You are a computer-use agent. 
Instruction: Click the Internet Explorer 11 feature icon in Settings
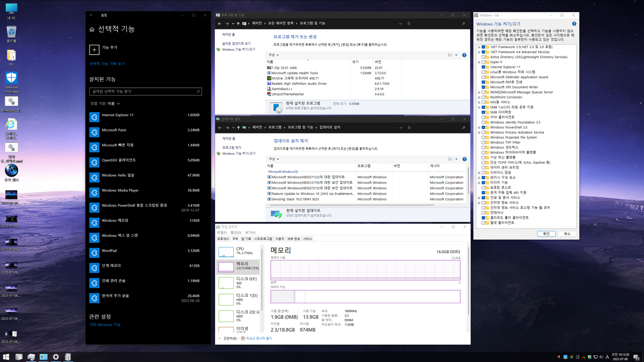pos(94,117)
